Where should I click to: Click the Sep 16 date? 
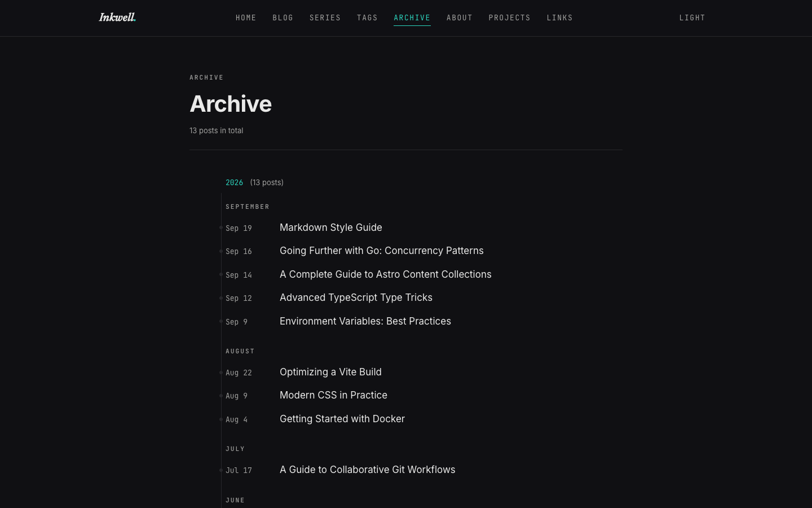point(239,252)
